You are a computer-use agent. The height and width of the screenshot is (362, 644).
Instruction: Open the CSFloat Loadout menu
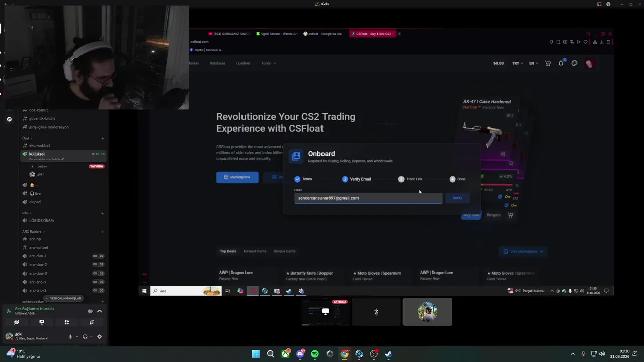243,63
